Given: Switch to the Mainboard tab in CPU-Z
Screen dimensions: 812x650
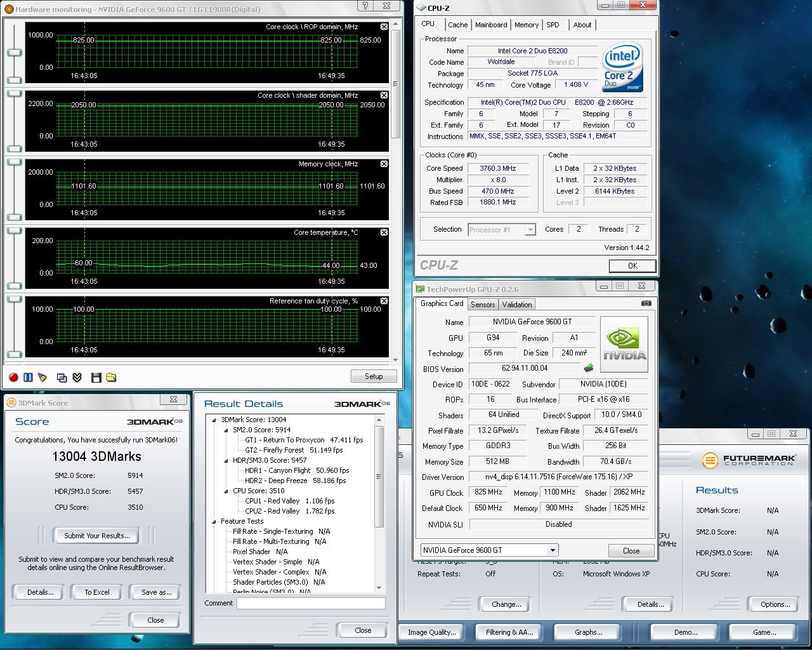Looking at the screenshot, I should click(491, 25).
